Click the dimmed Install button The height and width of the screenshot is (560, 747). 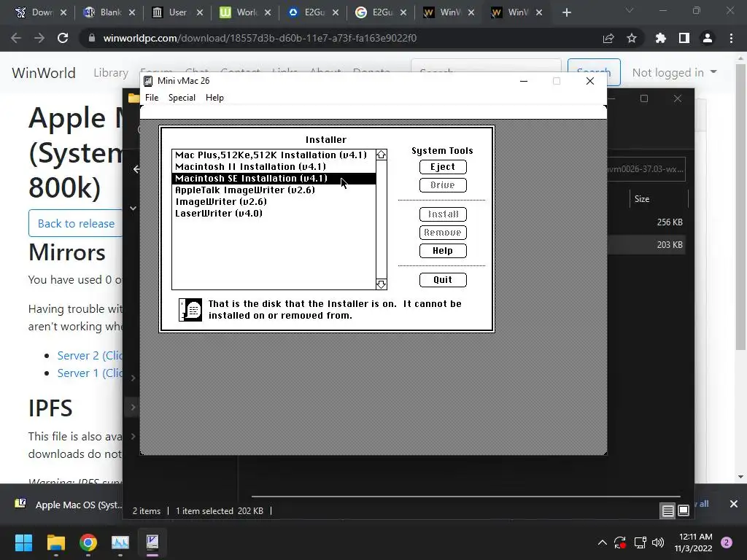[x=443, y=214]
